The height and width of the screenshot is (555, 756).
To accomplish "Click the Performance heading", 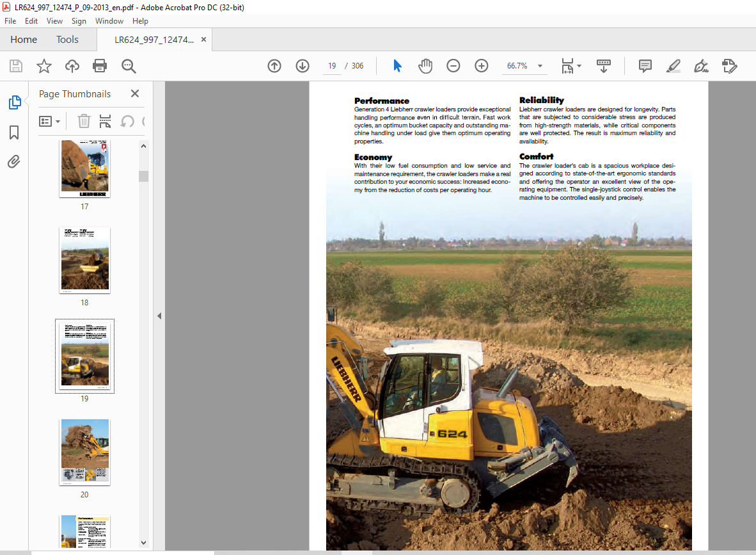I will coord(382,101).
